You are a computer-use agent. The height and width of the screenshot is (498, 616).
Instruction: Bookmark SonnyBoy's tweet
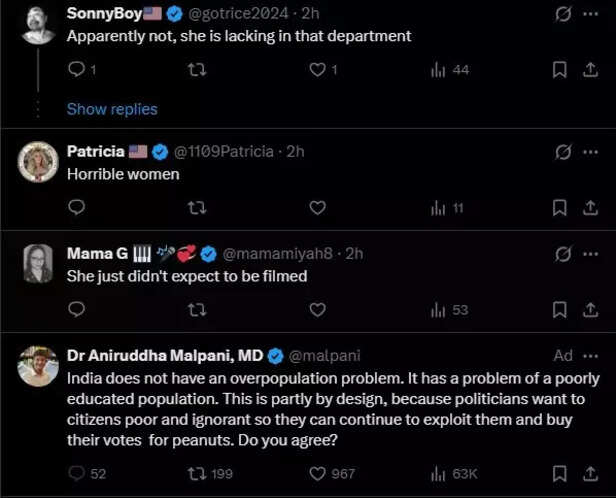(x=561, y=70)
